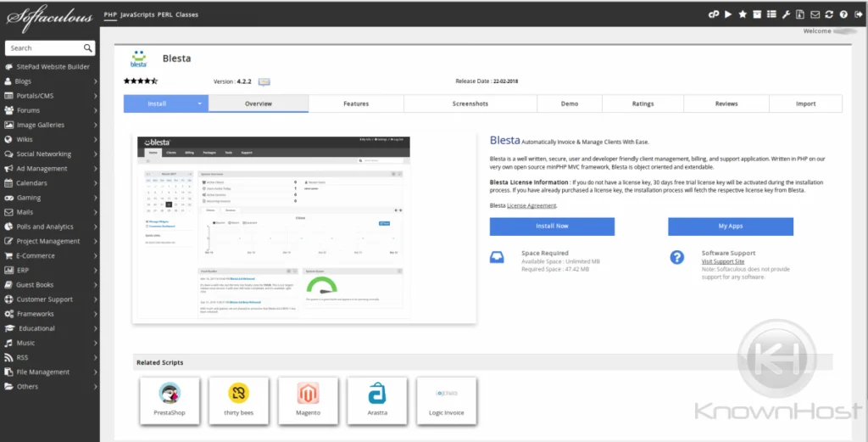Switch to the Reviews tab
Viewport: 868px width, 442px height.
[x=726, y=104]
